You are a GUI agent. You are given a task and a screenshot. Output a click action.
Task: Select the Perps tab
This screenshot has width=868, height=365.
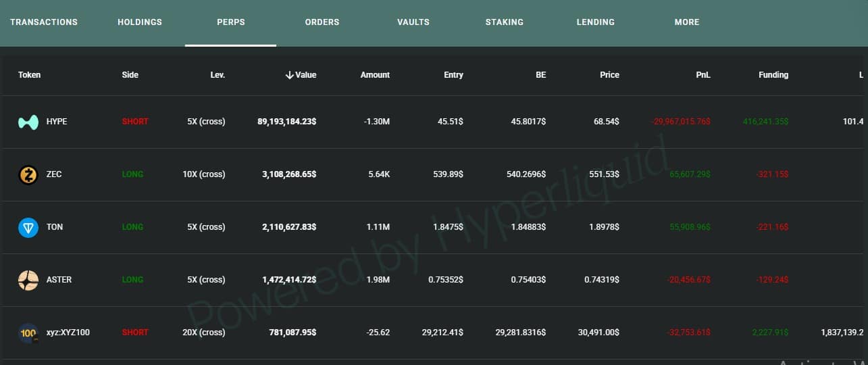tap(231, 22)
